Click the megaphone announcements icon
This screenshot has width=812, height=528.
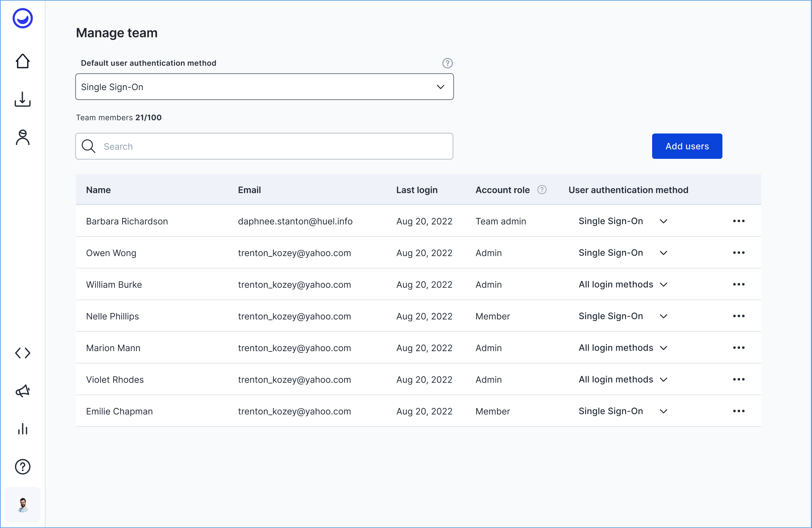pyautogui.click(x=22, y=391)
